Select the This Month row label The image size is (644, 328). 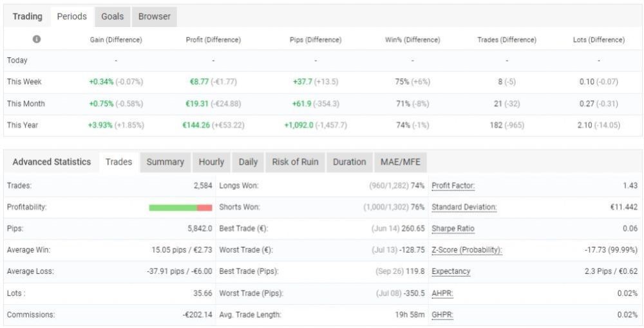[x=26, y=104]
